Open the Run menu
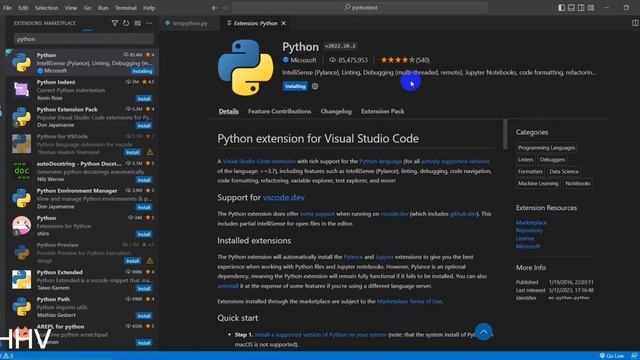 (103, 8)
